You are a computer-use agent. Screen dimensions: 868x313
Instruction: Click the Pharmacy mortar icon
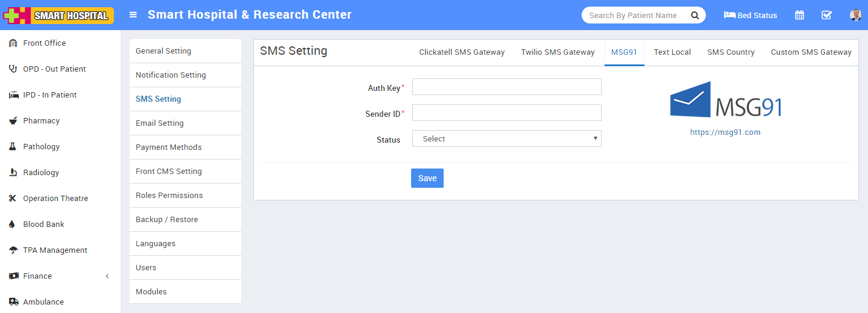(13, 121)
